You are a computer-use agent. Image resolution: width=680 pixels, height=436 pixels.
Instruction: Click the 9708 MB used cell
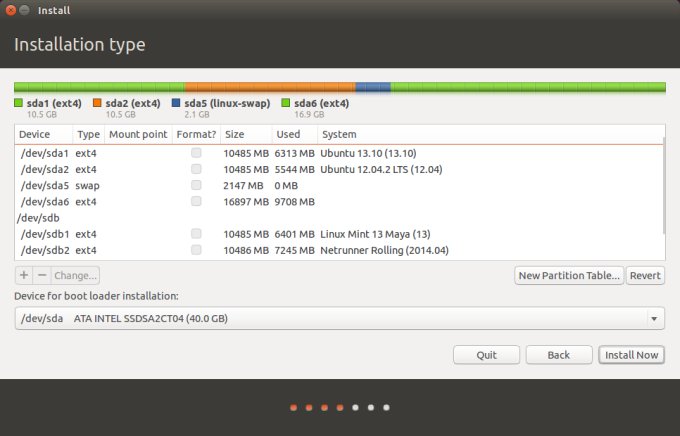[x=294, y=202]
